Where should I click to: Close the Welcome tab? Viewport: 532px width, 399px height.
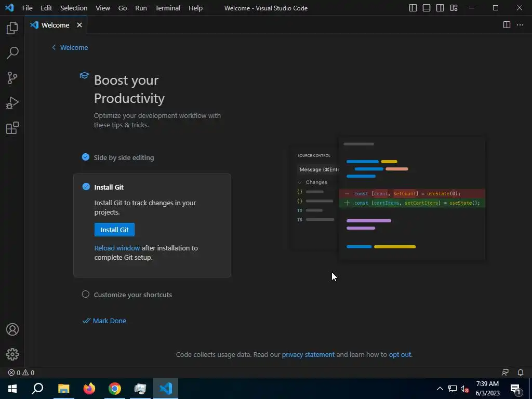click(x=79, y=25)
